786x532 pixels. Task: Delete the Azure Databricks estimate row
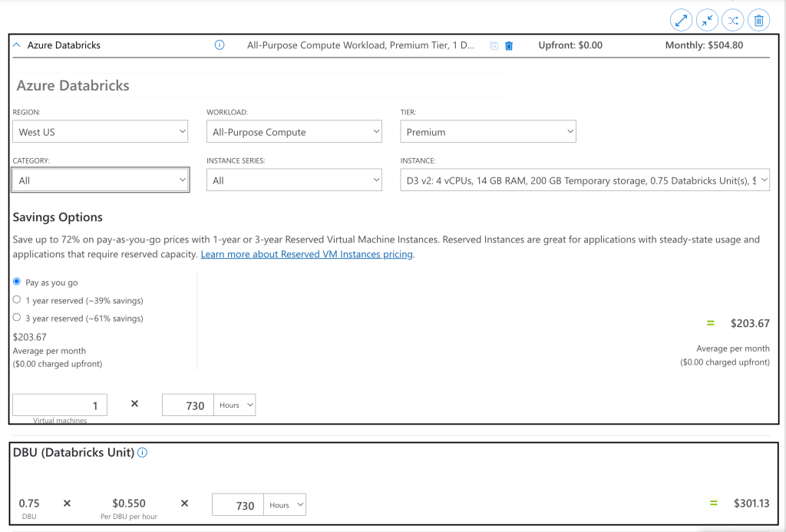(509, 46)
